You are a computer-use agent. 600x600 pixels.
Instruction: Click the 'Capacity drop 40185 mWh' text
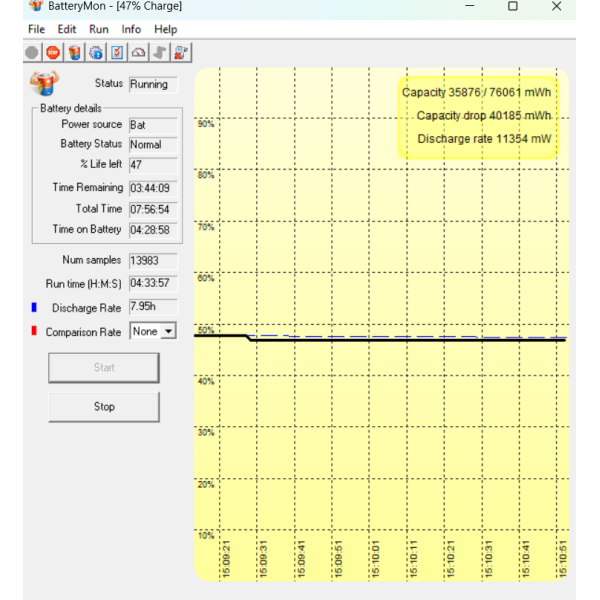click(x=484, y=116)
